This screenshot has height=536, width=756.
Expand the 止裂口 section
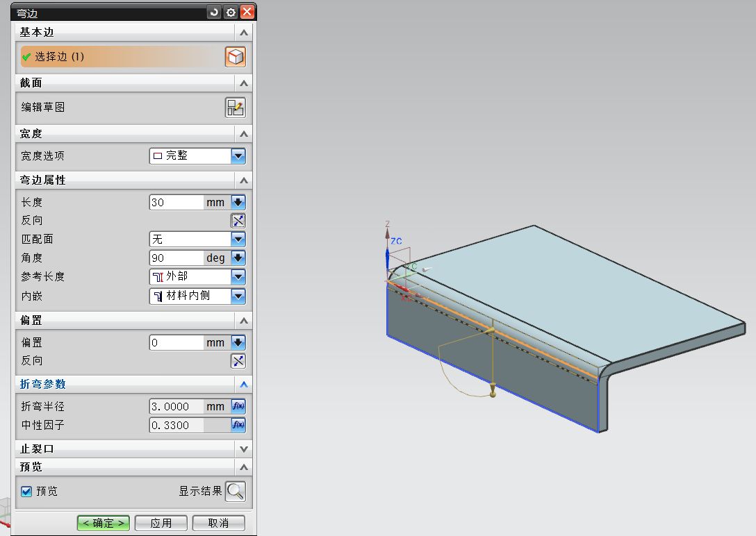pyautogui.click(x=244, y=449)
